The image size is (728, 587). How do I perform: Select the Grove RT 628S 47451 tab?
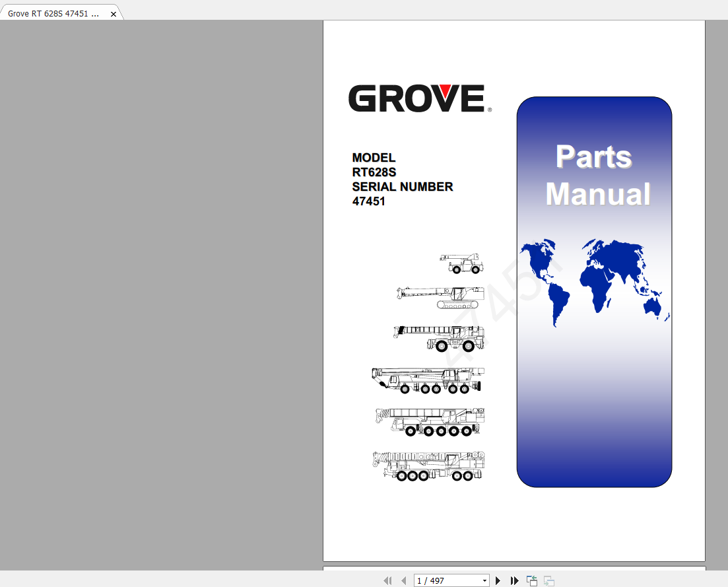click(x=54, y=14)
